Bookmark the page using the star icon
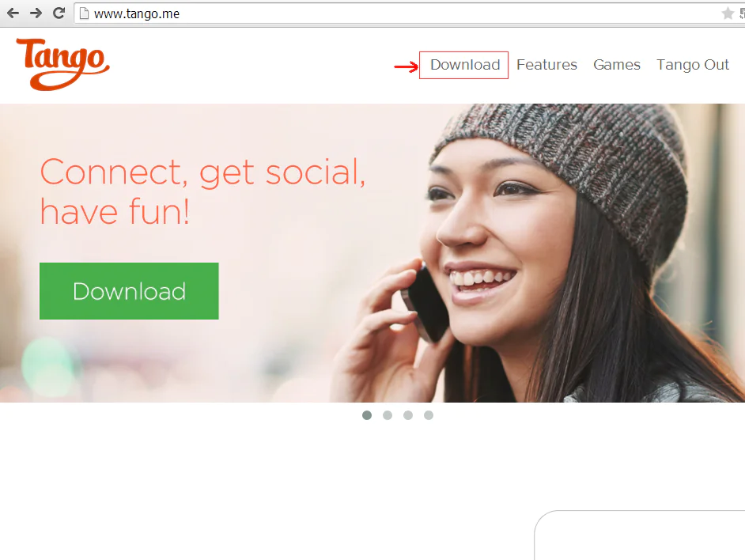 pyautogui.click(x=728, y=13)
